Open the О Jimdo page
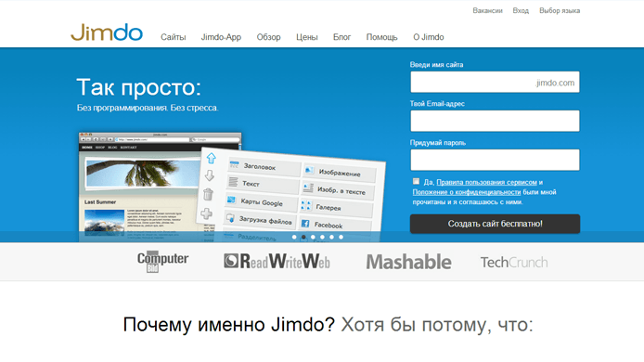The height and width of the screenshot is (362, 644). (429, 37)
